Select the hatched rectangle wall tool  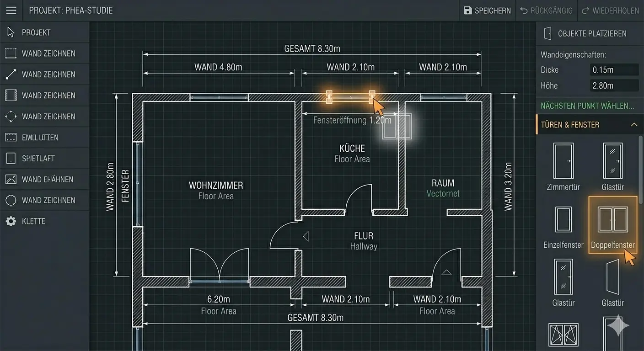(x=44, y=96)
